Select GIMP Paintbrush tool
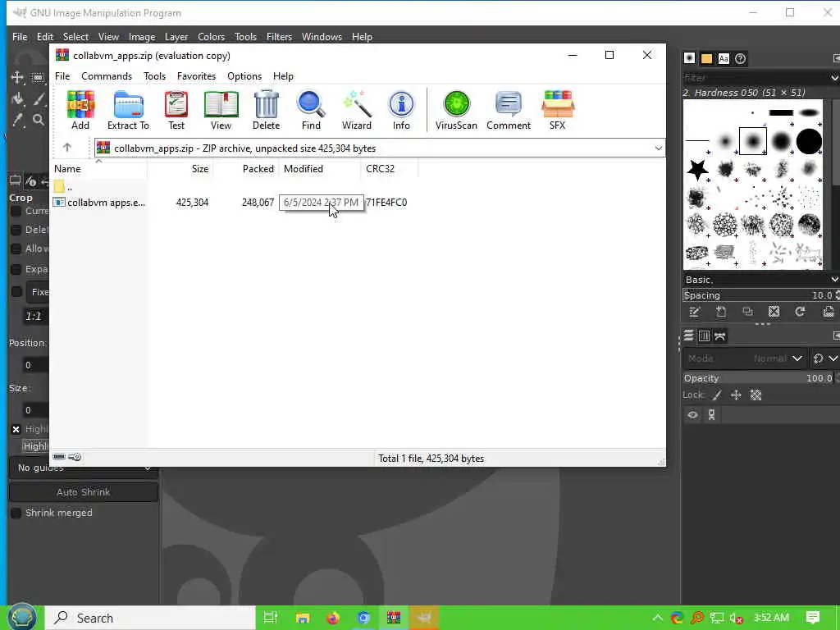 pos(39,98)
